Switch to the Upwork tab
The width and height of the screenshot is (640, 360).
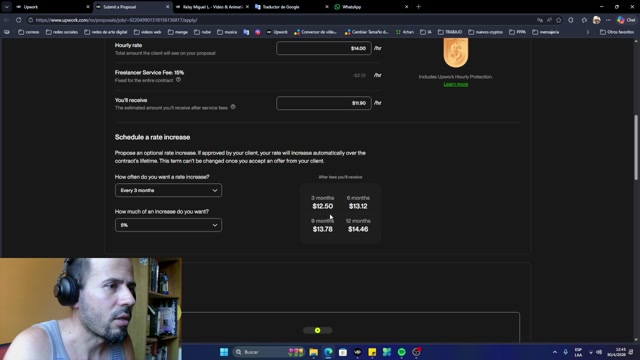pyautogui.click(x=52, y=7)
